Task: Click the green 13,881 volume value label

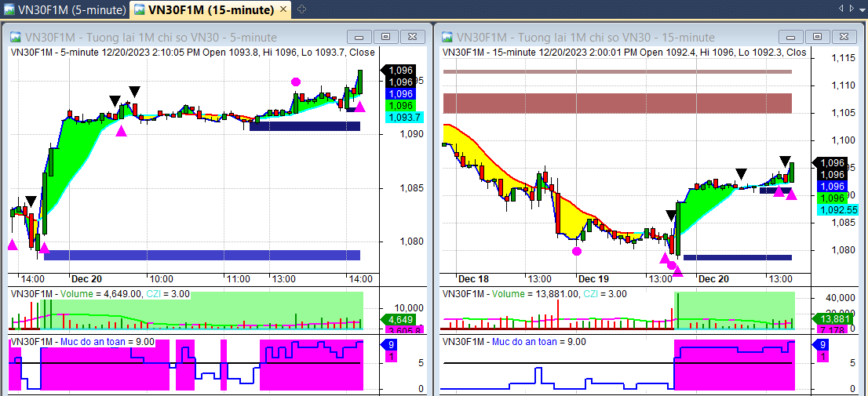Action: click(x=833, y=318)
